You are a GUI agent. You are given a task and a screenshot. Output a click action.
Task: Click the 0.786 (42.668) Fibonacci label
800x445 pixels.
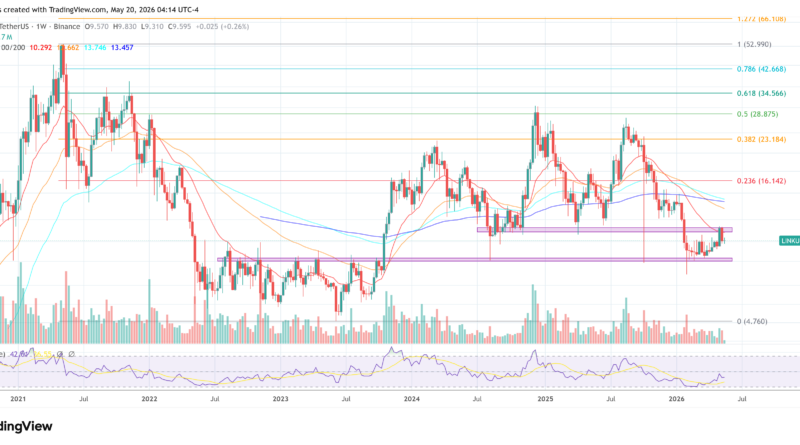761,69
